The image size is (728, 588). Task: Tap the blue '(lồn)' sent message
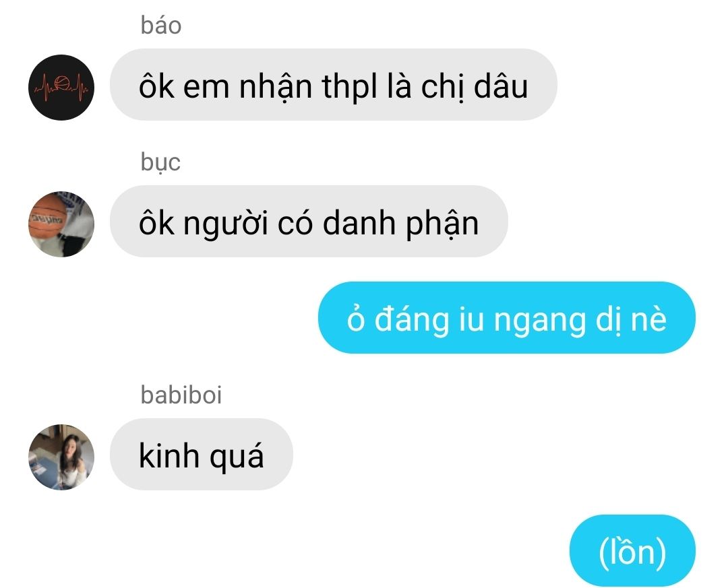tap(632, 550)
